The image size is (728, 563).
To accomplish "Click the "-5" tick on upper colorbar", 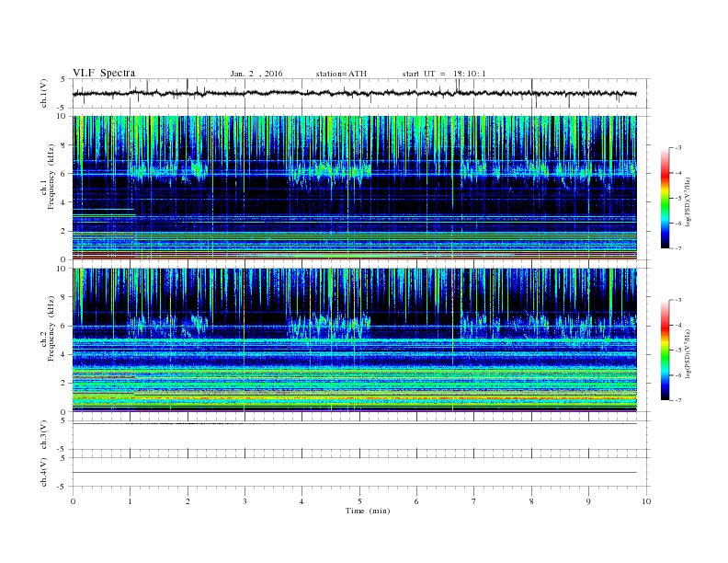I will [x=678, y=198].
